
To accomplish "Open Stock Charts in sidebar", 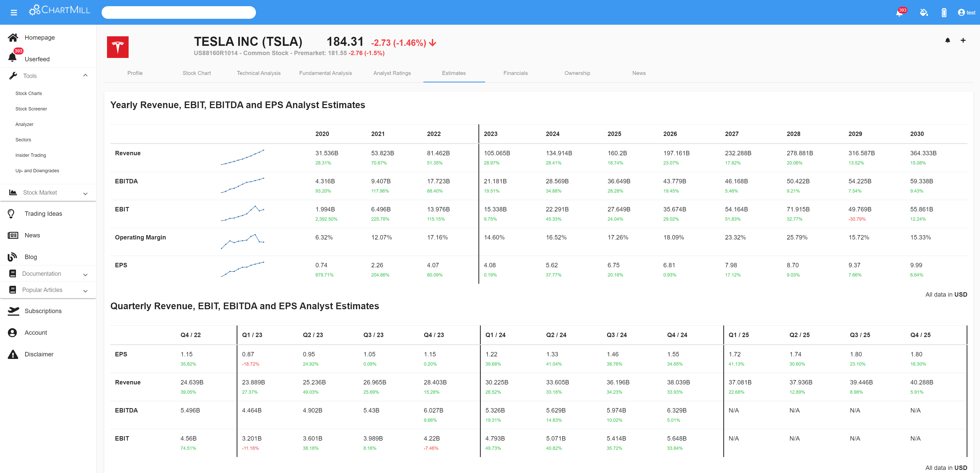I will point(29,93).
